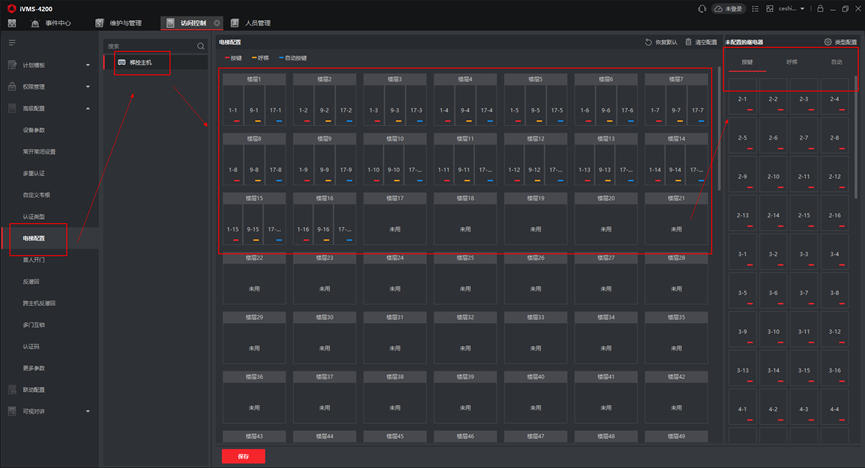Image resolution: width=865 pixels, height=468 pixels.
Task: Click the 恢复默认 restore icon
Action: point(648,42)
